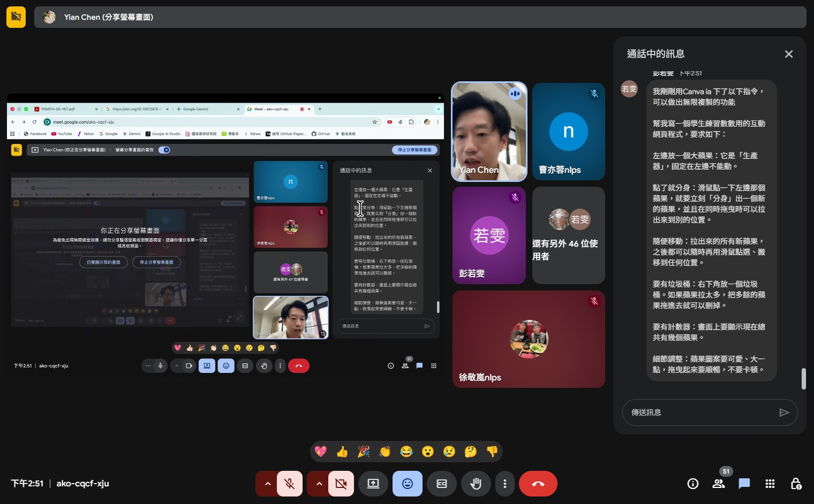Open host controls lock icon
This screenshot has width=814, height=504.
(796, 484)
